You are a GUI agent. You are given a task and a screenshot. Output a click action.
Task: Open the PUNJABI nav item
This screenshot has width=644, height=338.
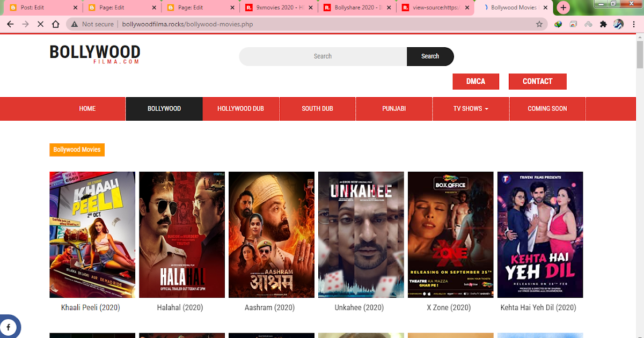[x=394, y=108]
